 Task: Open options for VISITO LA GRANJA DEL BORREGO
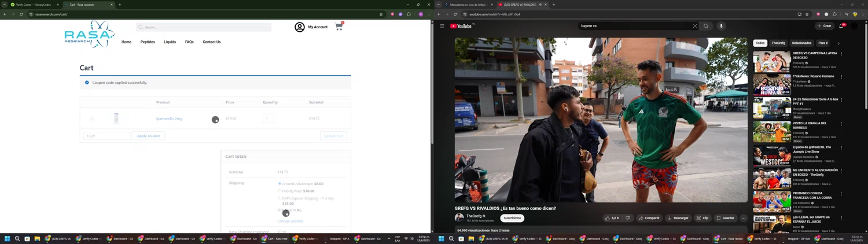pos(841,124)
